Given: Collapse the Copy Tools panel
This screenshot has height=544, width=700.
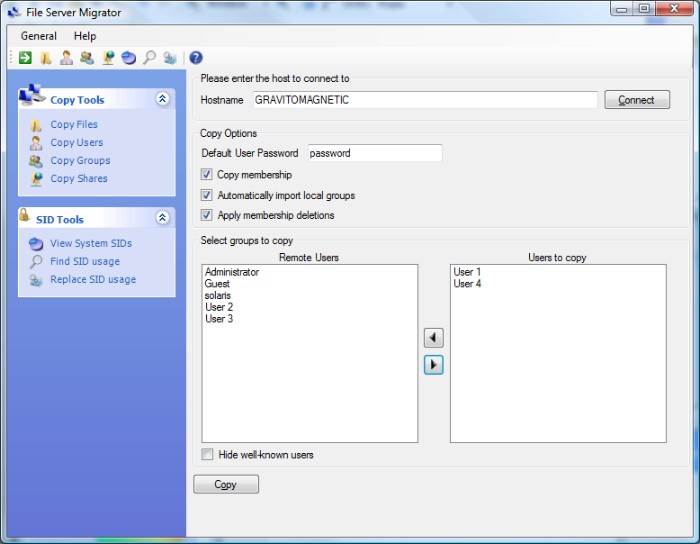Looking at the screenshot, I should tap(163, 99).
